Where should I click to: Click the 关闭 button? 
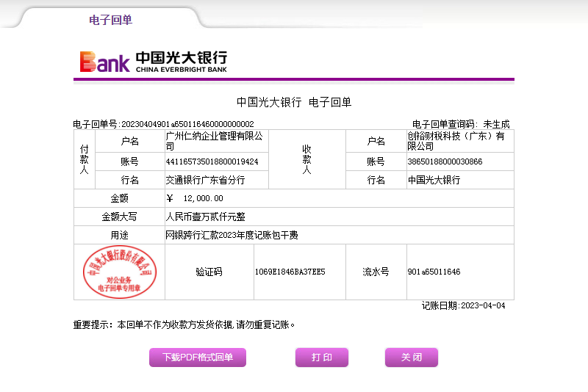click(x=412, y=357)
